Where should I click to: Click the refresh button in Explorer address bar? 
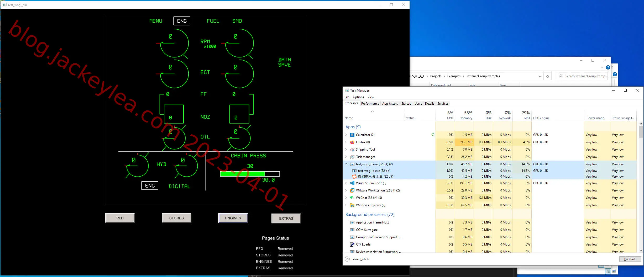coord(548,76)
